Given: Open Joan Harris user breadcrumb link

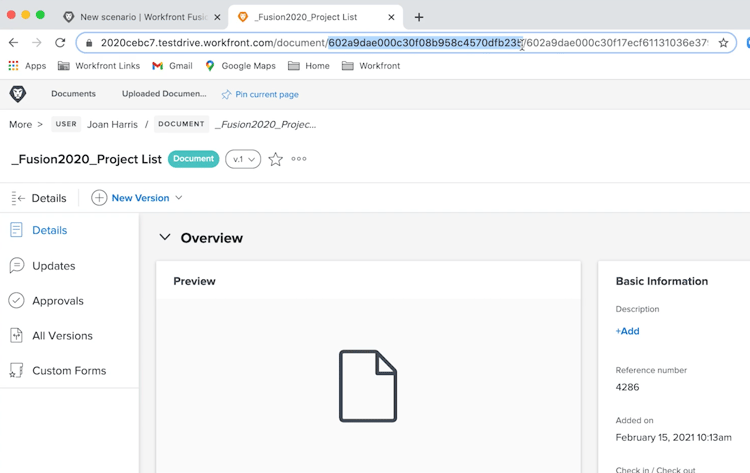Looking at the screenshot, I should [112, 124].
